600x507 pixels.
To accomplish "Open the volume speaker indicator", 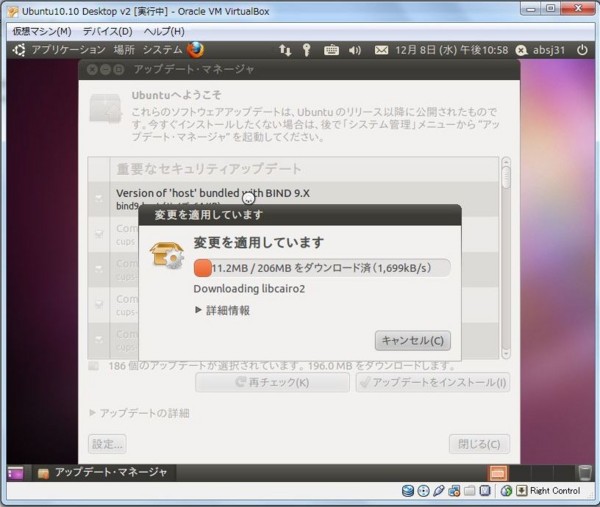I will pyautogui.click(x=355, y=50).
